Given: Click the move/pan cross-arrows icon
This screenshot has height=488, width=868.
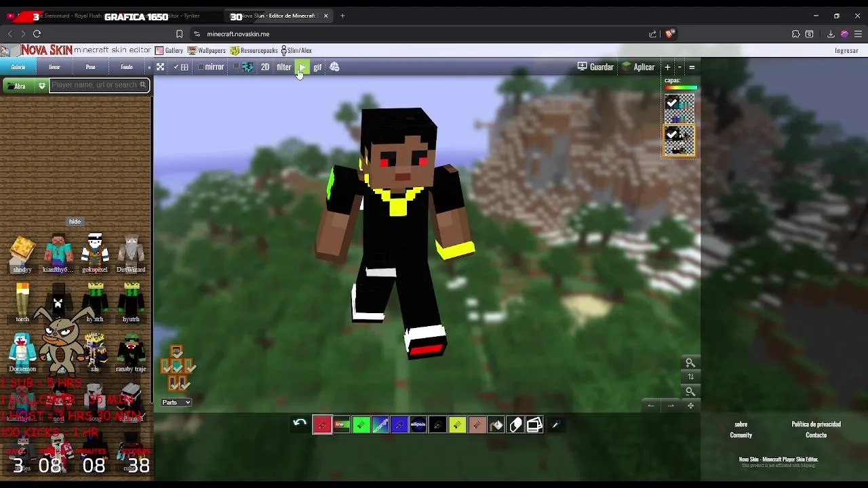Looking at the screenshot, I should (x=690, y=406).
